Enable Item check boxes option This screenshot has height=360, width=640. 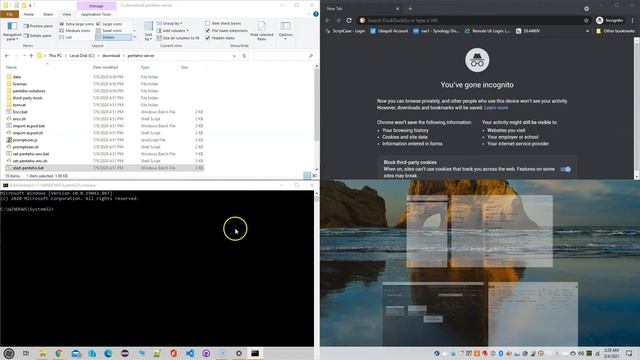pyautogui.click(x=207, y=23)
